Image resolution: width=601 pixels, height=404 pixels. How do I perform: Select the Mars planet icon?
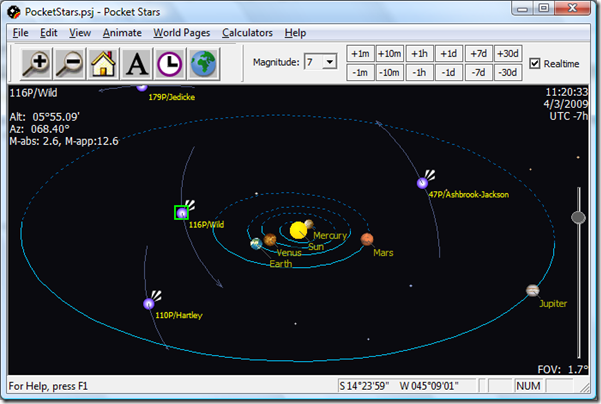368,239
